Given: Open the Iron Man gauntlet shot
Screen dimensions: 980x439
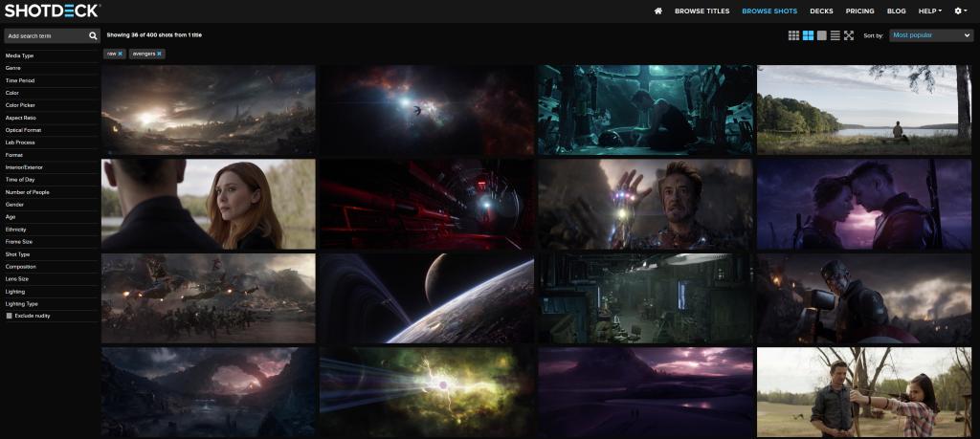Looking at the screenshot, I should [646, 205].
